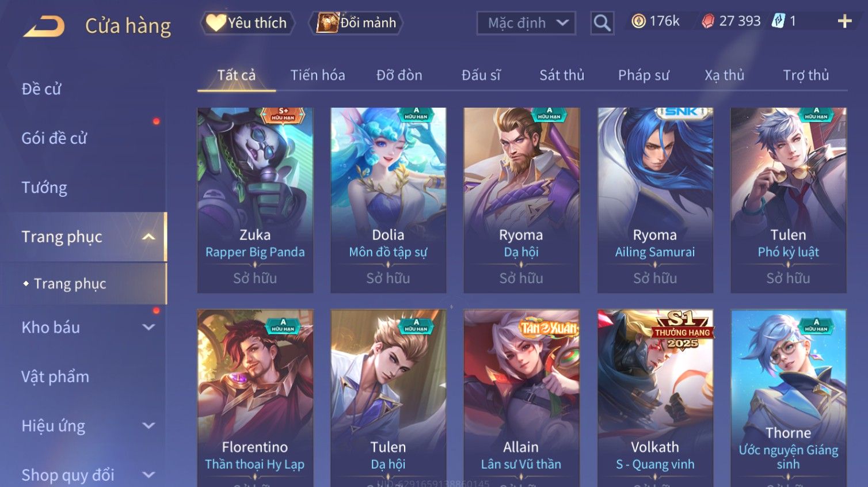
Task: Click the blue voucher ticket icon
Action: [778, 21]
